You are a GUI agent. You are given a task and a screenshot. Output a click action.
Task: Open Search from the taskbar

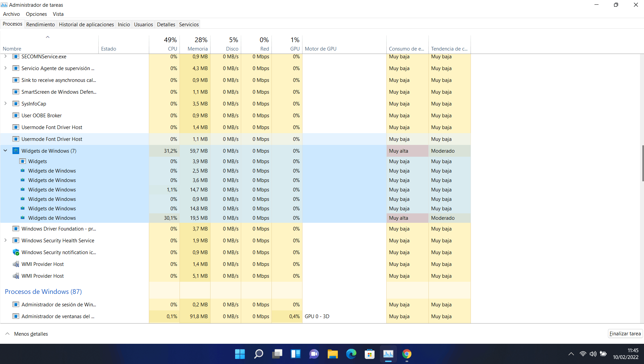coord(258,354)
